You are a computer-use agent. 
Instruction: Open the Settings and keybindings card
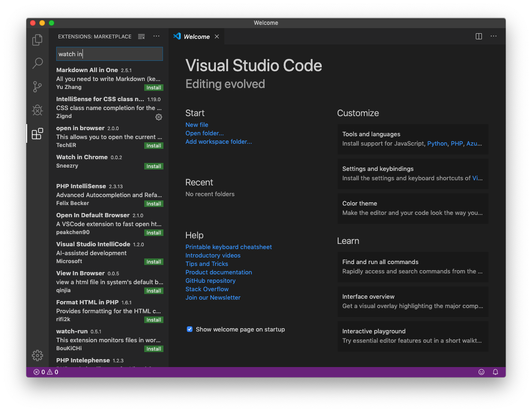413,174
